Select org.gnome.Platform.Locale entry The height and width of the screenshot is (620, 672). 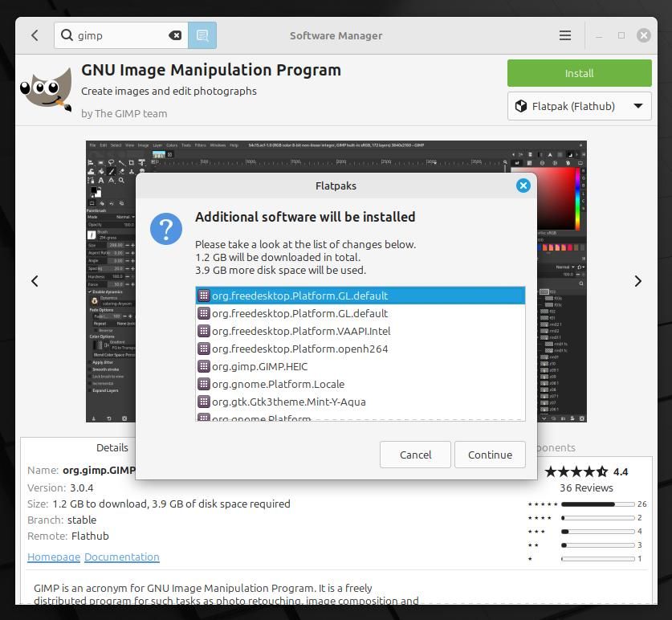pos(360,384)
